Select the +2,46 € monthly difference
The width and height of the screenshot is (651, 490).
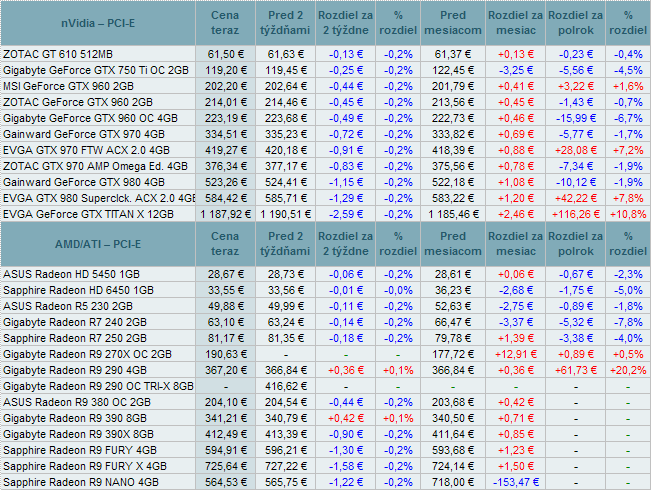tap(516, 214)
